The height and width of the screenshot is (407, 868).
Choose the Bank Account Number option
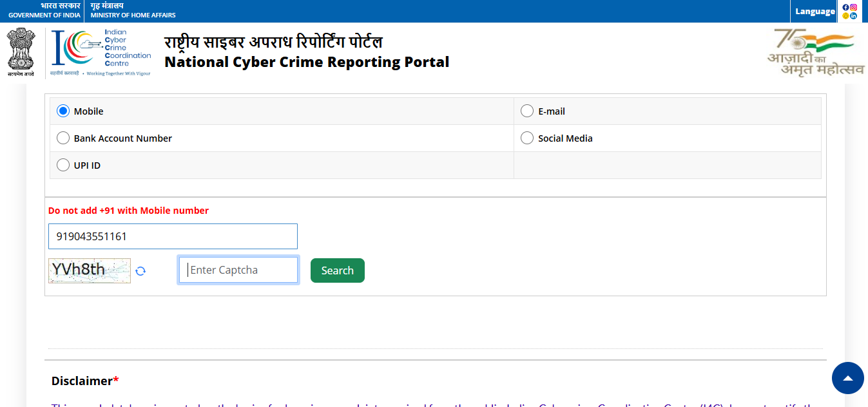tap(63, 138)
